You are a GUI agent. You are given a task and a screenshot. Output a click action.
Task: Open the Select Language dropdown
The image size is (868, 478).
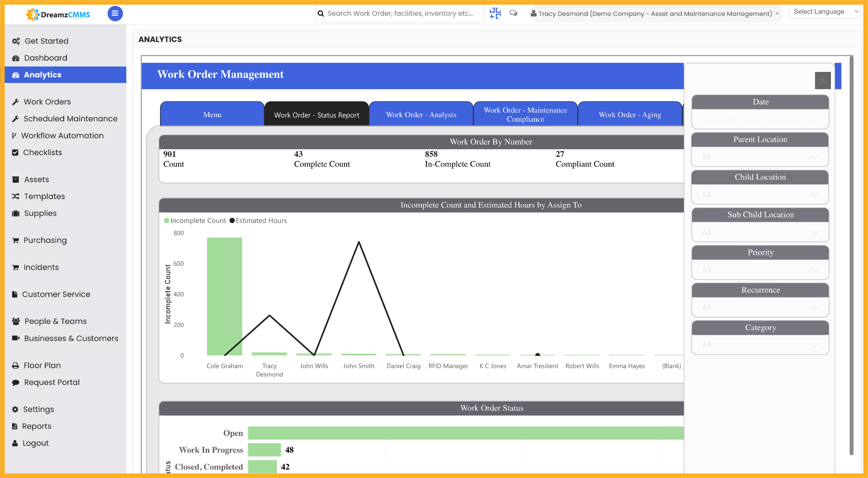pyautogui.click(x=825, y=12)
